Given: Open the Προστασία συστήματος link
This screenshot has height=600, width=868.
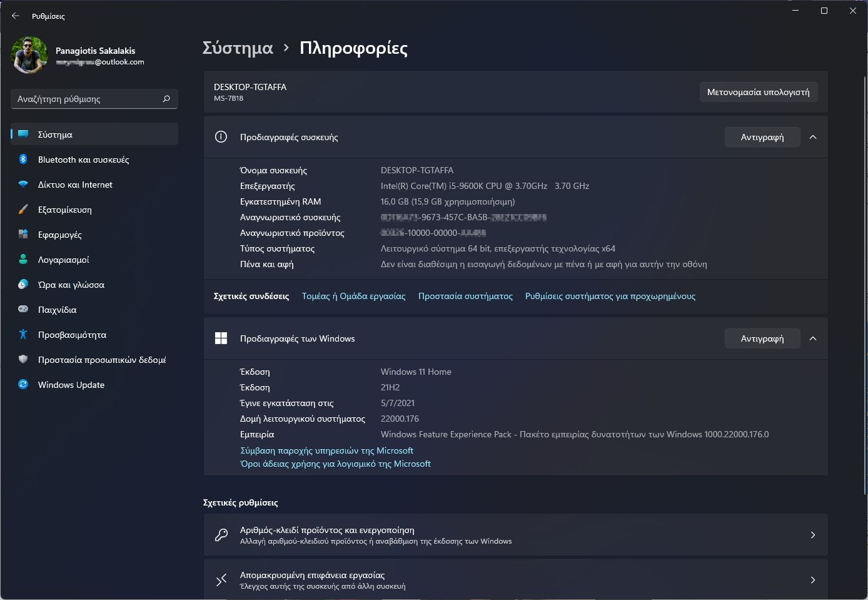Looking at the screenshot, I should (x=465, y=296).
